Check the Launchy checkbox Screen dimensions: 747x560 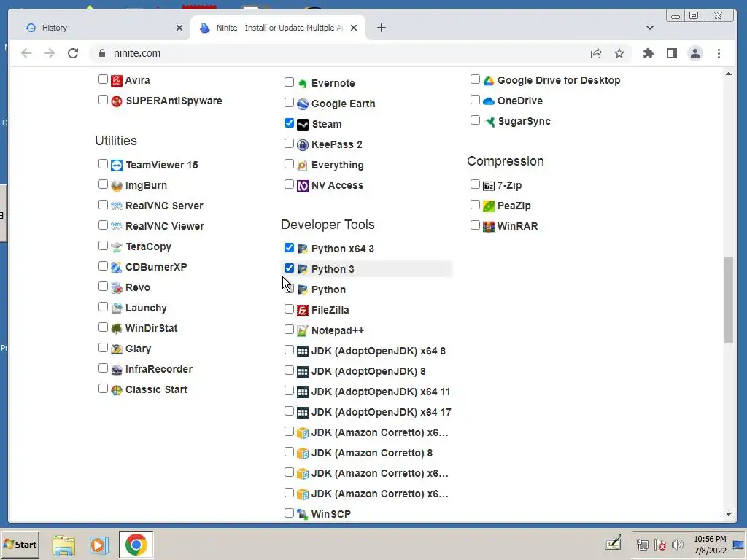pos(103,307)
